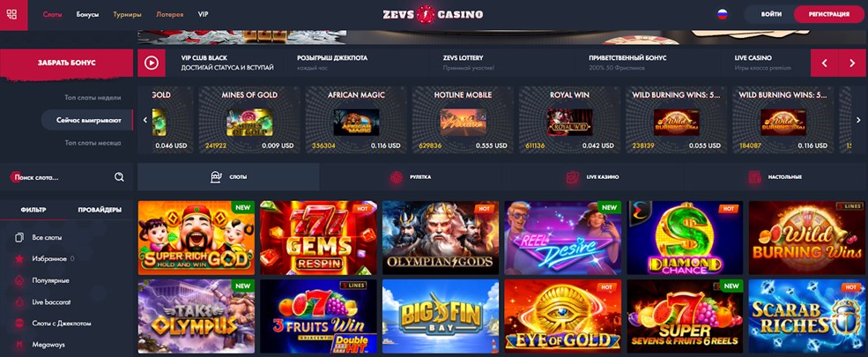Click the Регистрация button
The image size is (868, 357).
point(828,14)
